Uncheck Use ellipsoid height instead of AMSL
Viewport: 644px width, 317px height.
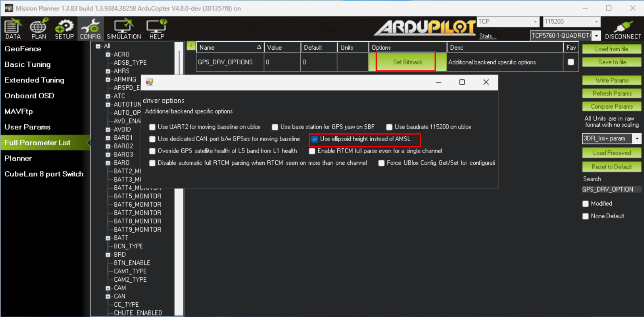[315, 139]
